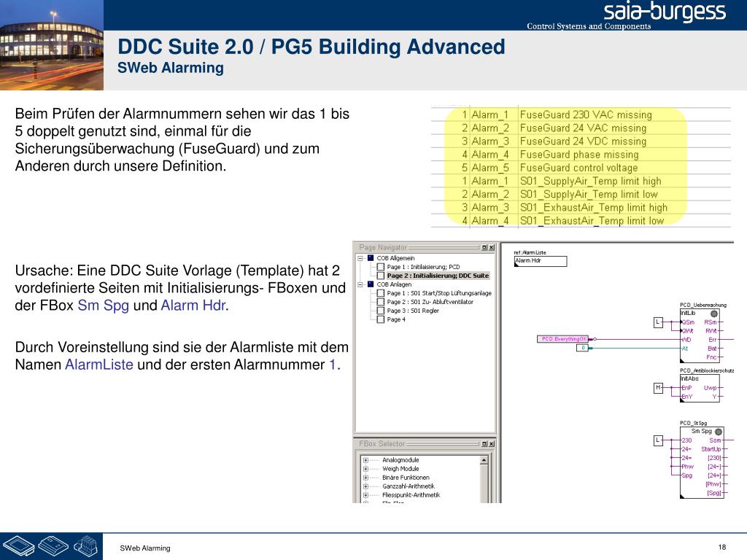747x560 pixels.
Task: Select Ganzzahl-Arithmetik in FBox Selector
Action: click(x=409, y=486)
